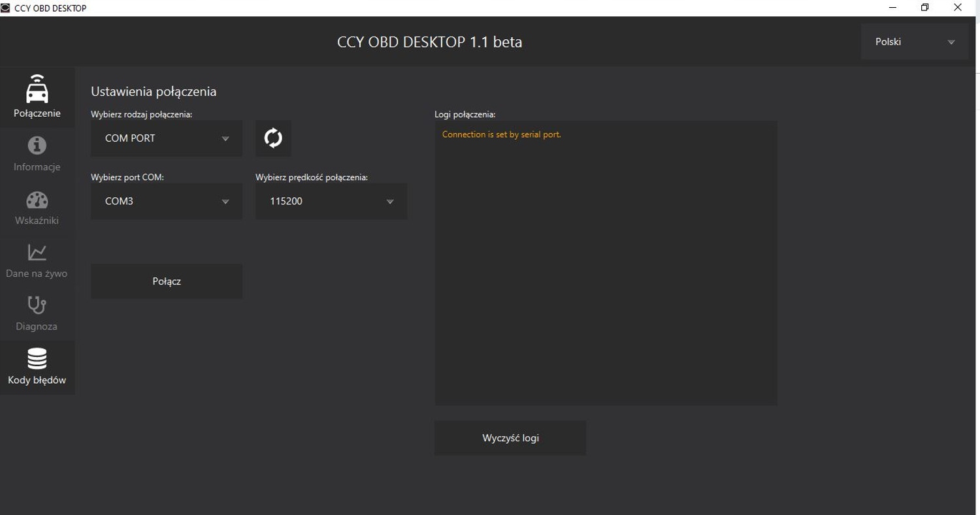The image size is (980, 515).
Task: Open the COM3 port dropdown
Action: click(167, 201)
